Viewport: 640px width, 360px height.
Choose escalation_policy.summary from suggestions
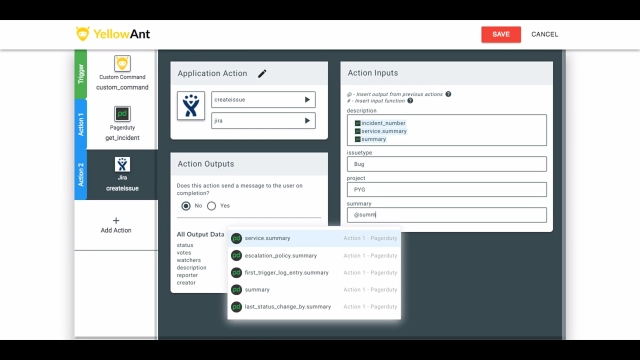tap(314, 256)
